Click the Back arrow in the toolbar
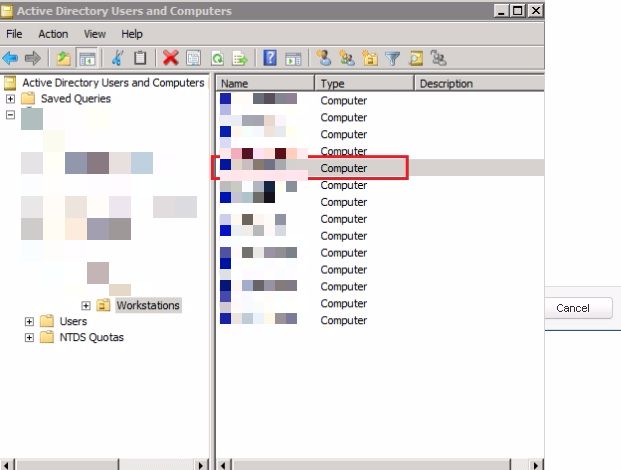The image size is (621, 470). 11,58
